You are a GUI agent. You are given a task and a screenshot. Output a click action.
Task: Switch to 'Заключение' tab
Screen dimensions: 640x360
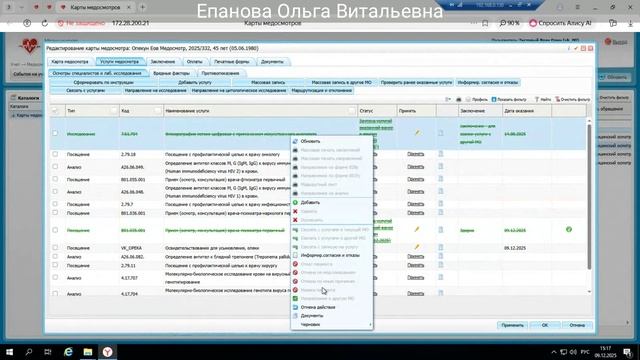click(x=163, y=62)
